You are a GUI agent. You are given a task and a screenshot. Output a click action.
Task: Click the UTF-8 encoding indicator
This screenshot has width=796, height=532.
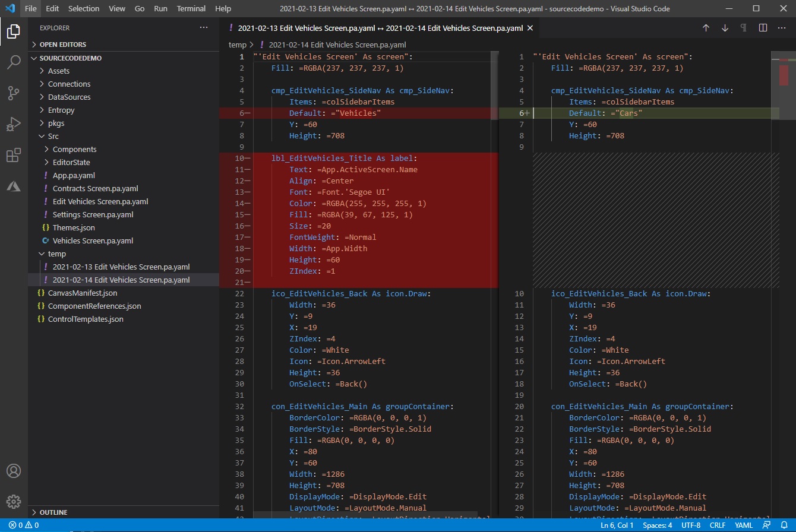pyautogui.click(x=691, y=525)
